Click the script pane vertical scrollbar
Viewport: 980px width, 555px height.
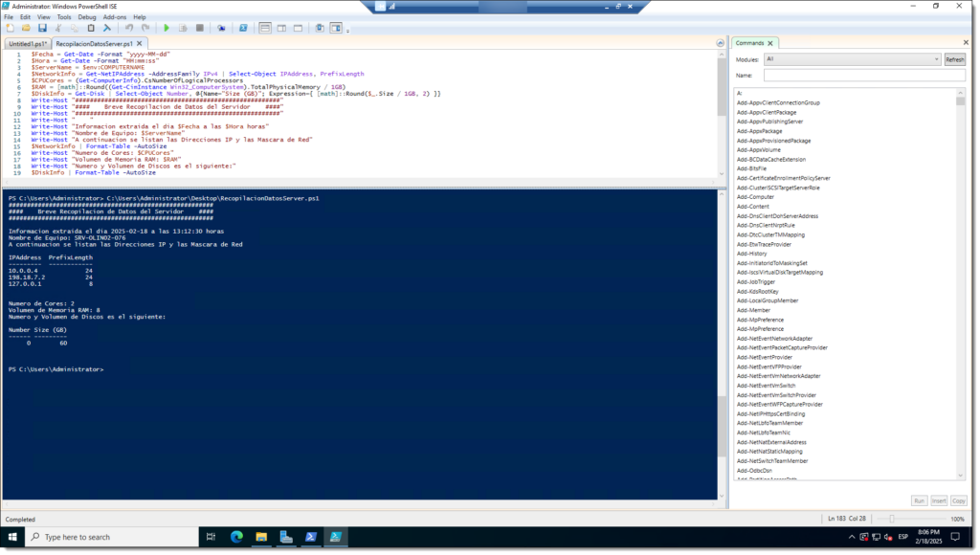tap(722, 113)
